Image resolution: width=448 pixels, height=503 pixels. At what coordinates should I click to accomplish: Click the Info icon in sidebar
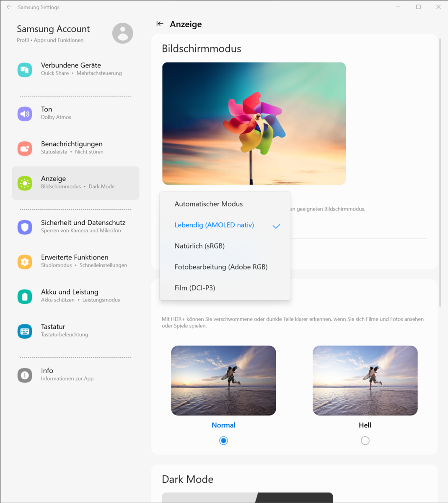coord(25,375)
